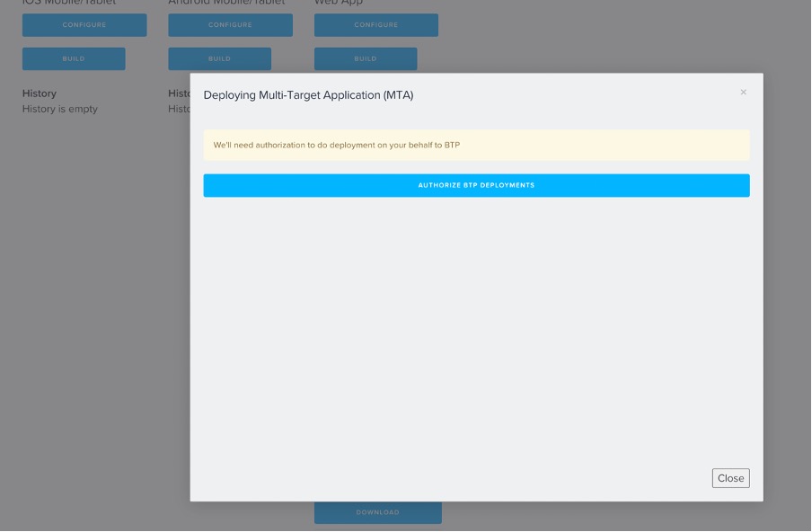Start Build under Android Mobile/Tablet
This screenshot has height=532, width=812.
pos(219,59)
